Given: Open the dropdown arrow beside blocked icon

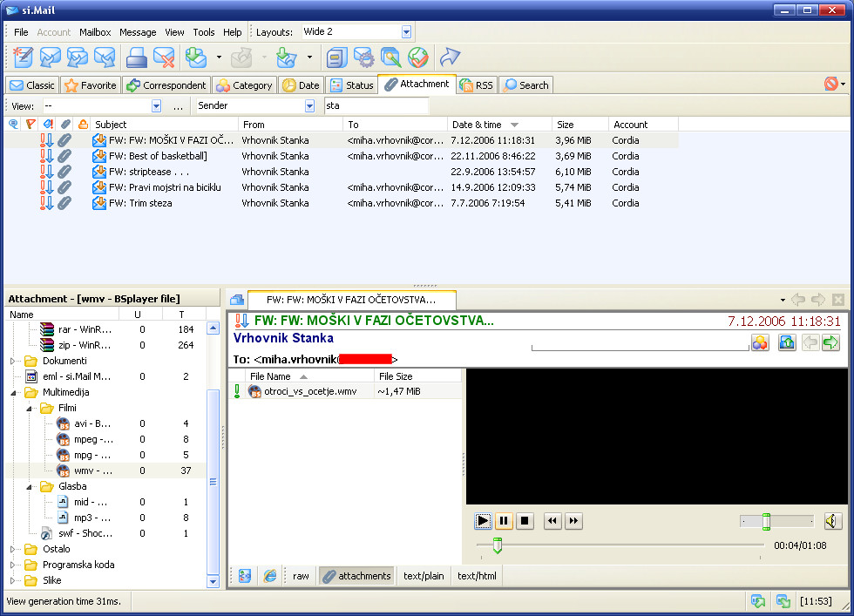Looking at the screenshot, I should pos(844,84).
